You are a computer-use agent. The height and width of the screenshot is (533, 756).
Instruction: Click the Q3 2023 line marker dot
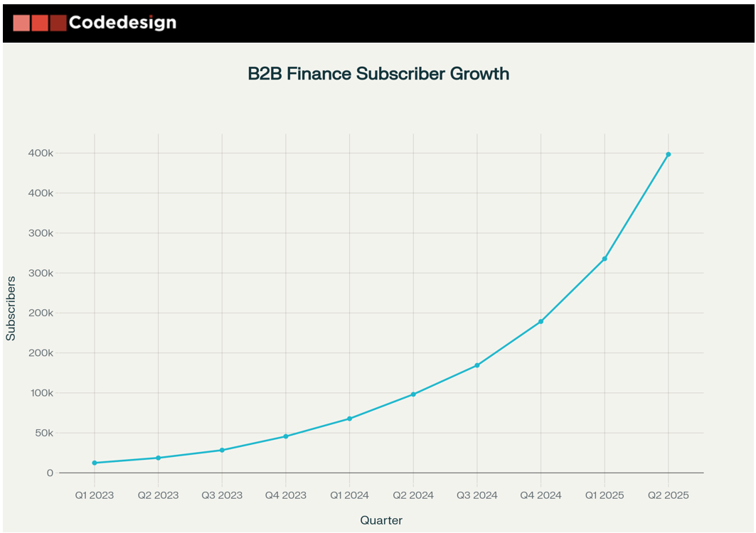point(222,450)
